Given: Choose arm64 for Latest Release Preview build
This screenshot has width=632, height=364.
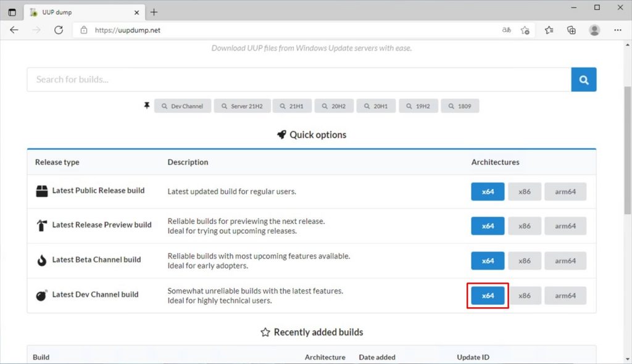Looking at the screenshot, I should pyautogui.click(x=565, y=226).
